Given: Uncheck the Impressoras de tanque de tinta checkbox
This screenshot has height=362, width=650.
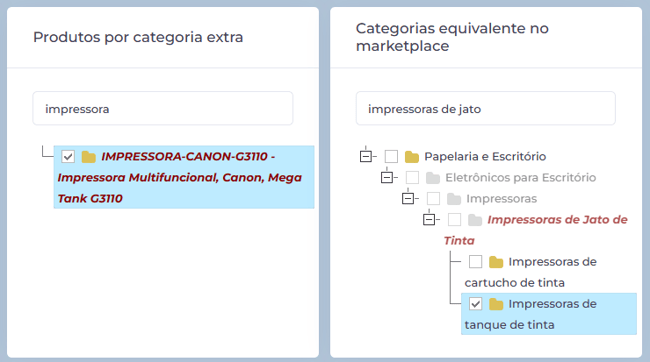Looking at the screenshot, I should click(475, 304).
